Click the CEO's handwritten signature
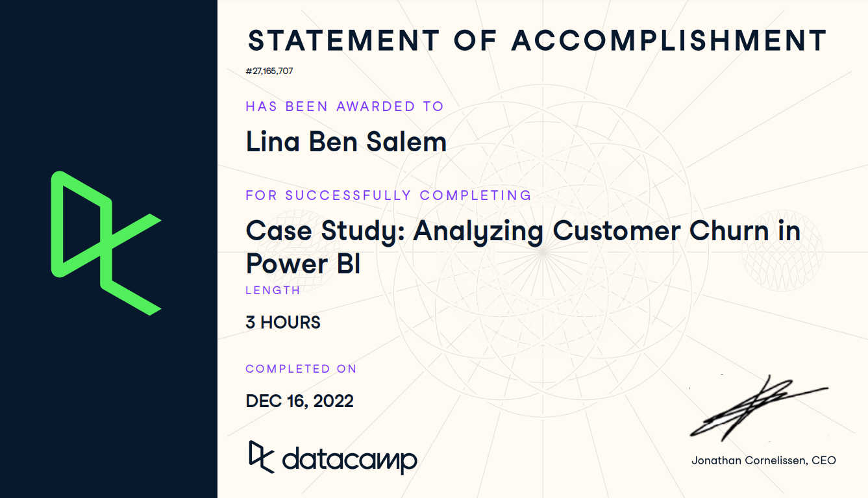868x498 pixels. coord(758,407)
